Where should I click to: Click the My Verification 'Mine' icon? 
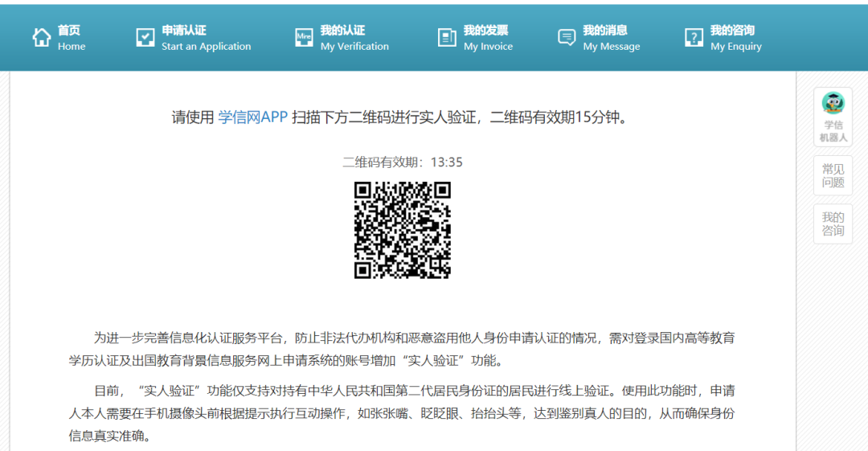[304, 38]
